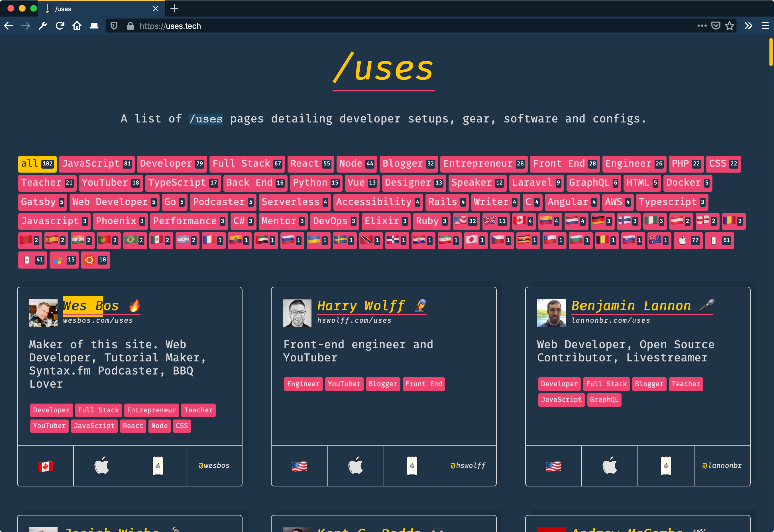The width and height of the screenshot is (774, 532).
Task: Filter by Windows logo tag
Action: coord(64,260)
